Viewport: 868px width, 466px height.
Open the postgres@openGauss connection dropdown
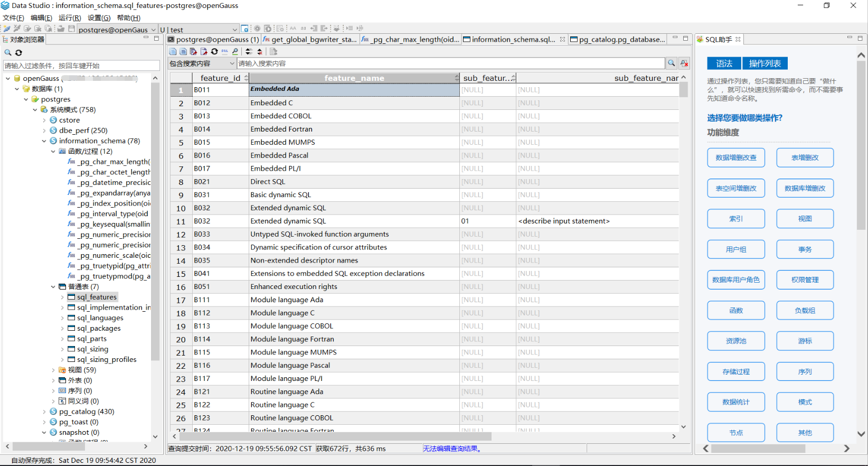tap(154, 30)
